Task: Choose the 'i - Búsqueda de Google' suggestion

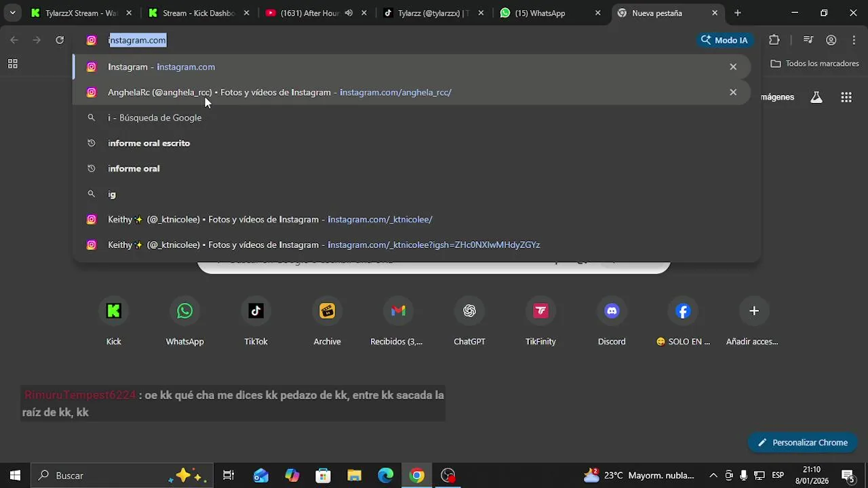Action: (412, 118)
